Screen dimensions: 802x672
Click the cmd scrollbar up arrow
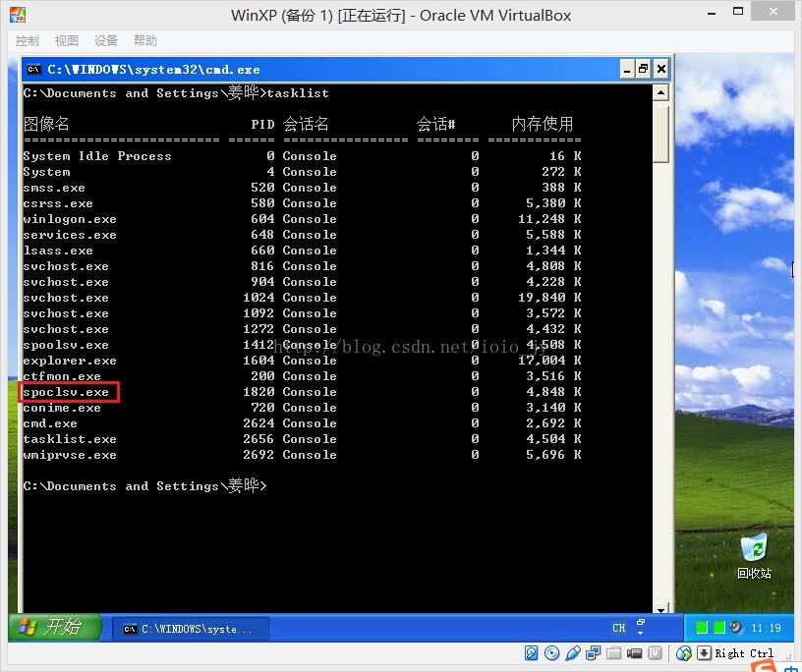[x=660, y=92]
